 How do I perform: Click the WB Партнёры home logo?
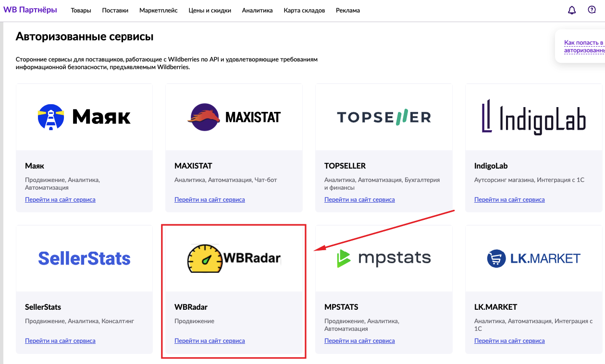tap(30, 10)
